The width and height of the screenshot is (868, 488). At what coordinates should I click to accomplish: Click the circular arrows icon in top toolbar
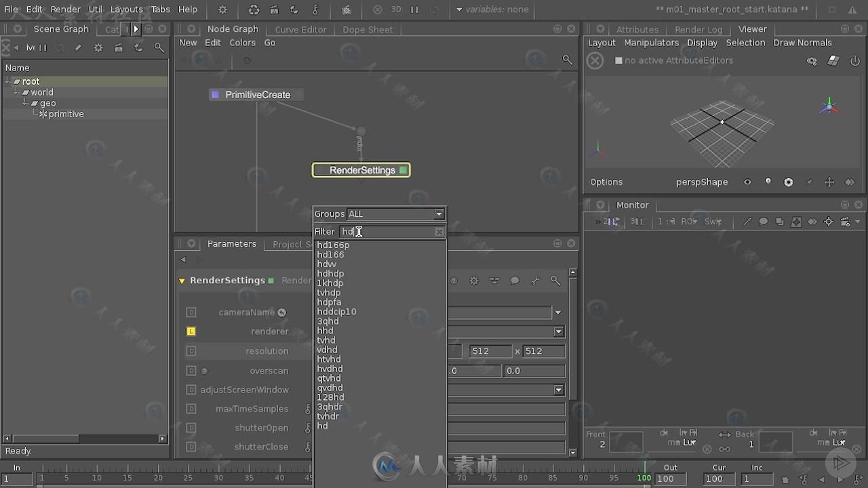pos(254,9)
